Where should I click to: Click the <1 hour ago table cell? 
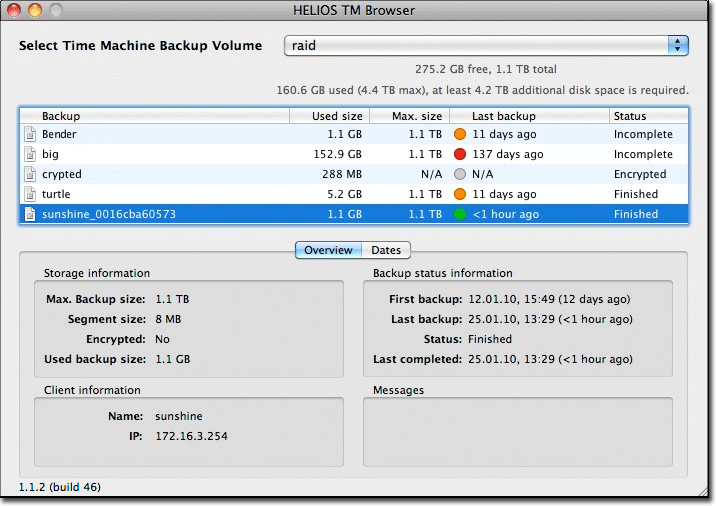[x=505, y=214]
